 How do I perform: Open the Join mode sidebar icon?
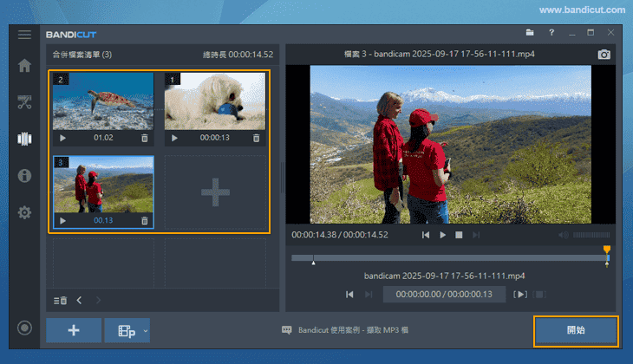click(x=24, y=139)
